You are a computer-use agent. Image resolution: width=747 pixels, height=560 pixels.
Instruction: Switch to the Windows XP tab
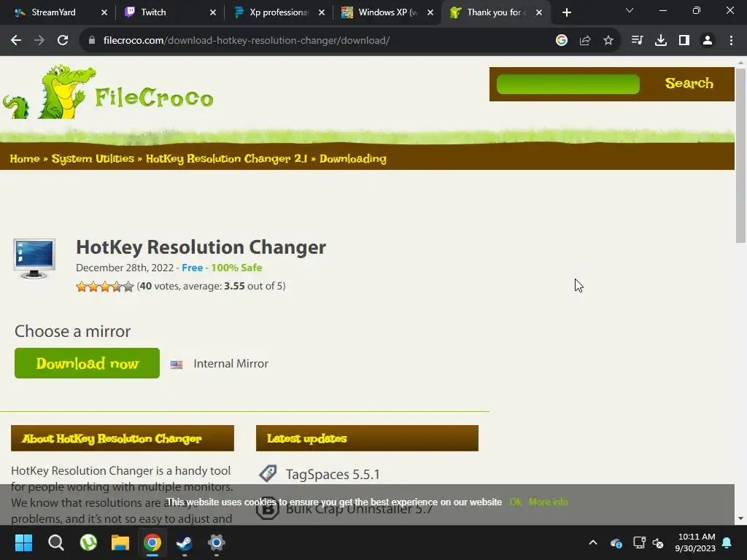coord(388,12)
